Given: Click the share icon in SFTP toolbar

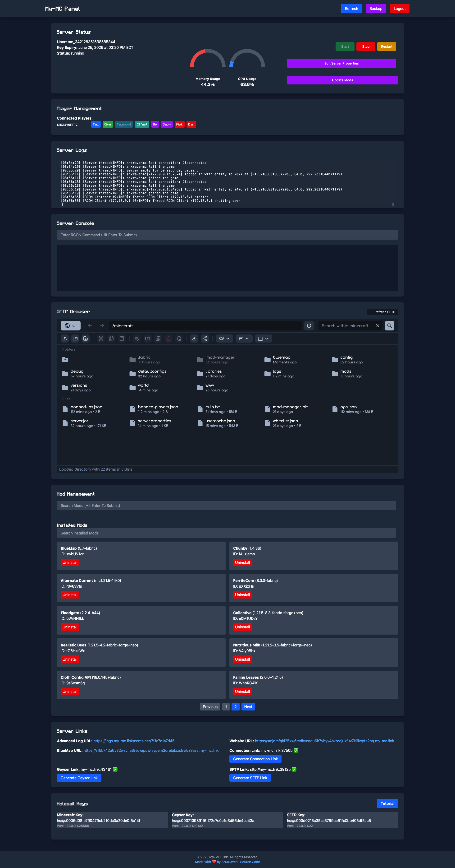Looking at the screenshot, I should click(x=205, y=338).
